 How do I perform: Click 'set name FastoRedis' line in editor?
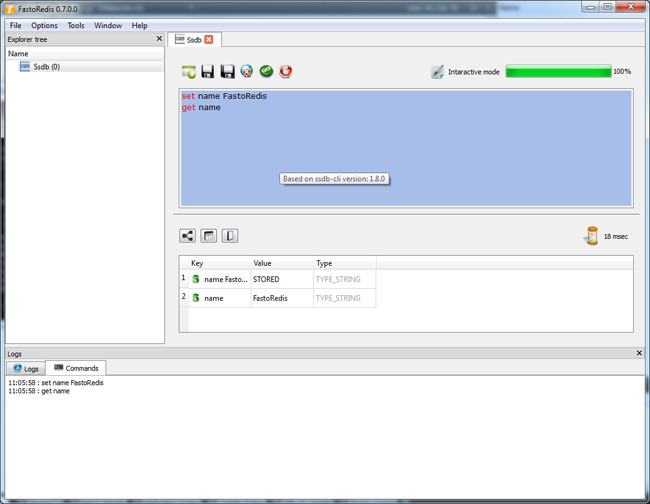point(224,96)
